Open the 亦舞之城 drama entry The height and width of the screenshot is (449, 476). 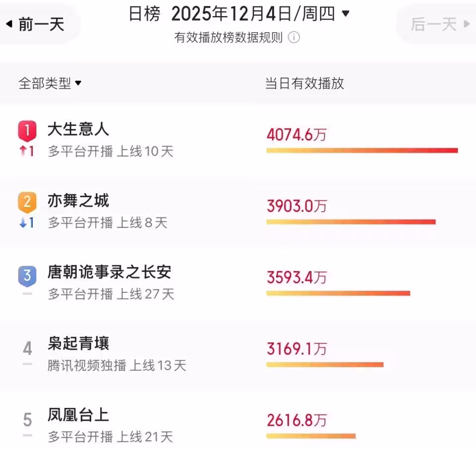tap(78, 201)
